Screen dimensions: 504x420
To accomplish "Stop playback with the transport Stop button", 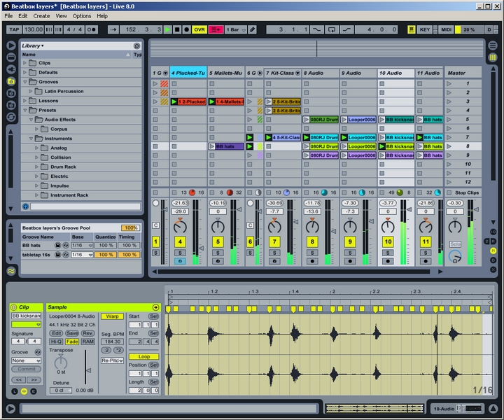I will coord(177,29).
